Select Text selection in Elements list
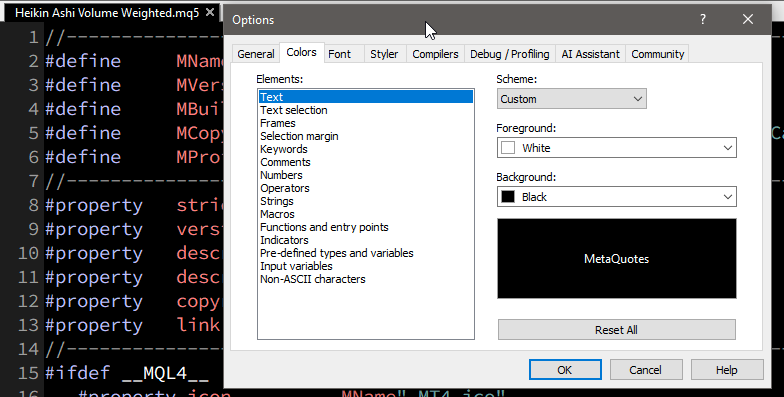This screenshot has height=397, width=784. [x=366, y=110]
